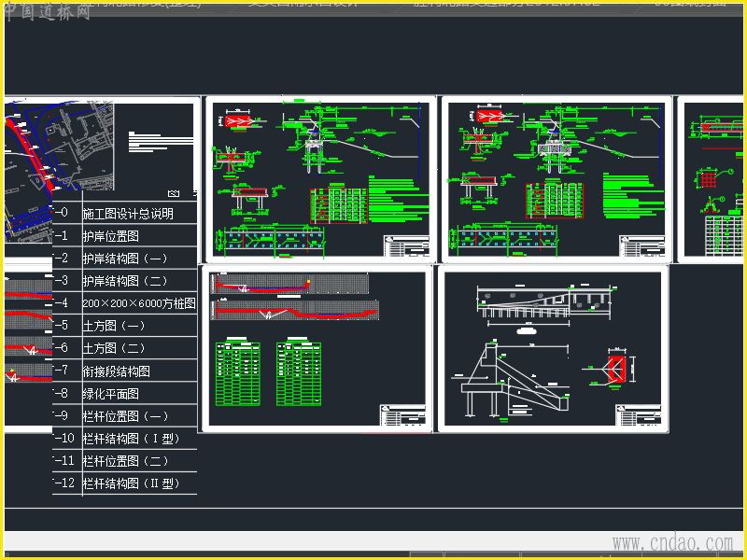Click the partially visible sheet at right edge
This screenshot has height=560, width=747.
click(x=712, y=179)
